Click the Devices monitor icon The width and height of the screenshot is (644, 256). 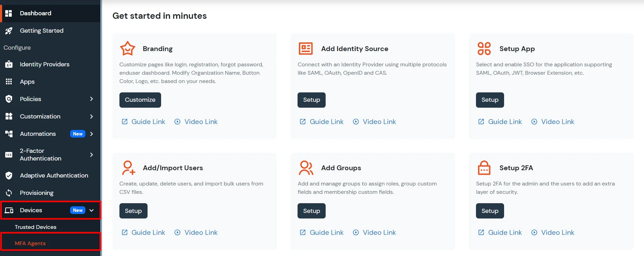[9, 210]
